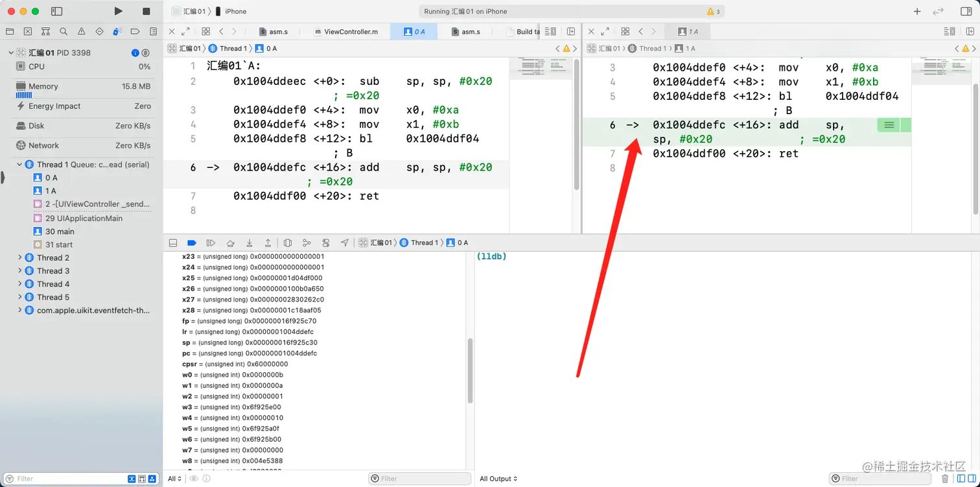Image resolution: width=980 pixels, height=487 pixels.
Task: Open the Source Control navigator
Action: 28,31
